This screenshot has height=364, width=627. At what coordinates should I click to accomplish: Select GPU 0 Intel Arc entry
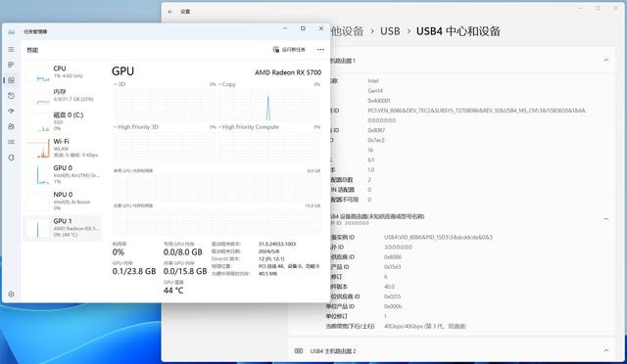coord(63,174)
